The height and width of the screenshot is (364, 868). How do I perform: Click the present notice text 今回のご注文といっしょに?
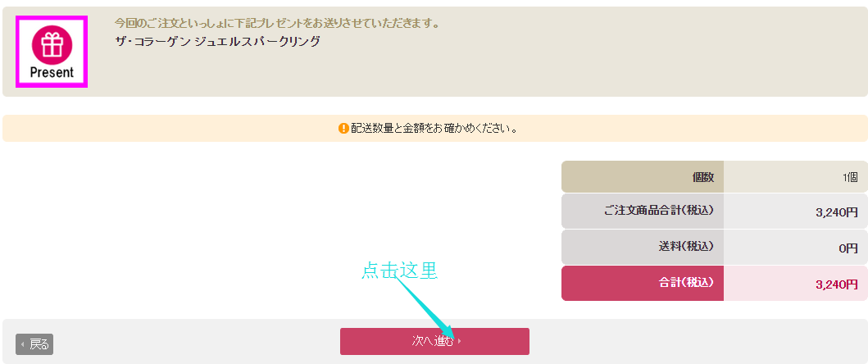pyautogui.click(x=277, y=23)
